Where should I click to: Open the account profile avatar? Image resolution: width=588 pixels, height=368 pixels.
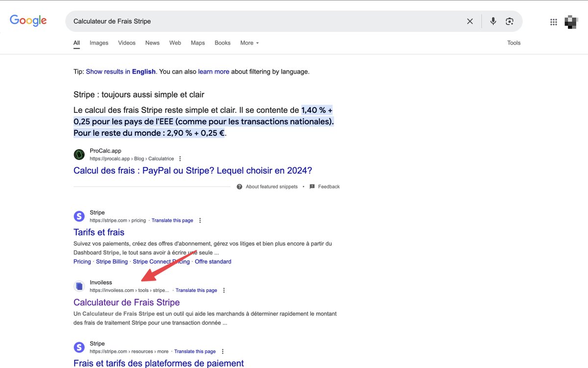(x=571, y=21)
